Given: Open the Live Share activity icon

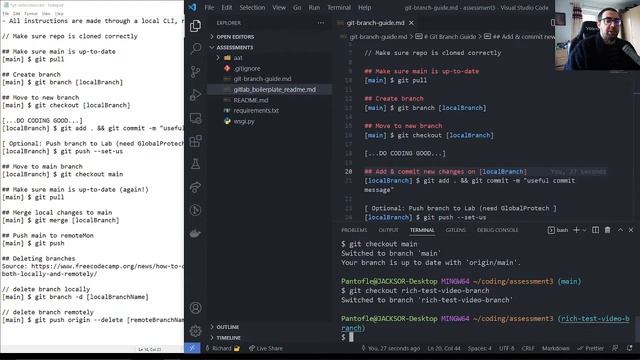Looking at the screenshot, I should click(x=196, y=187).
